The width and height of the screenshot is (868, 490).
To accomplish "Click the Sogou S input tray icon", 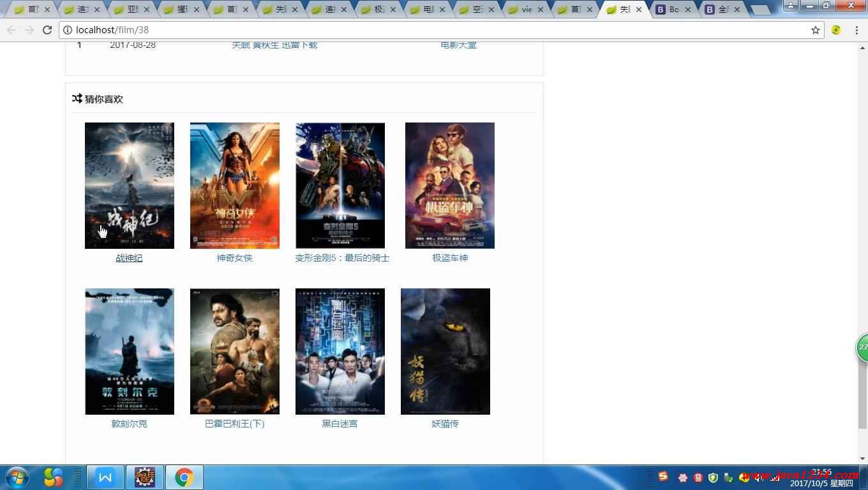I will pyautogui.click(x=663, y=477).
